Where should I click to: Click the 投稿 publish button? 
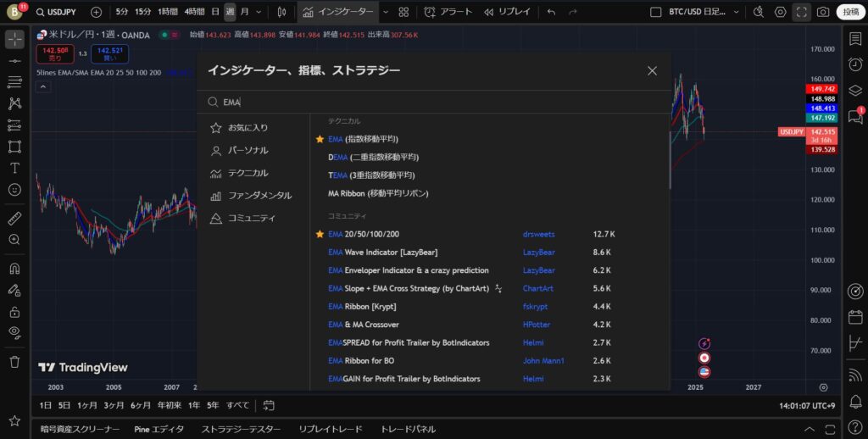pos(851,12)
